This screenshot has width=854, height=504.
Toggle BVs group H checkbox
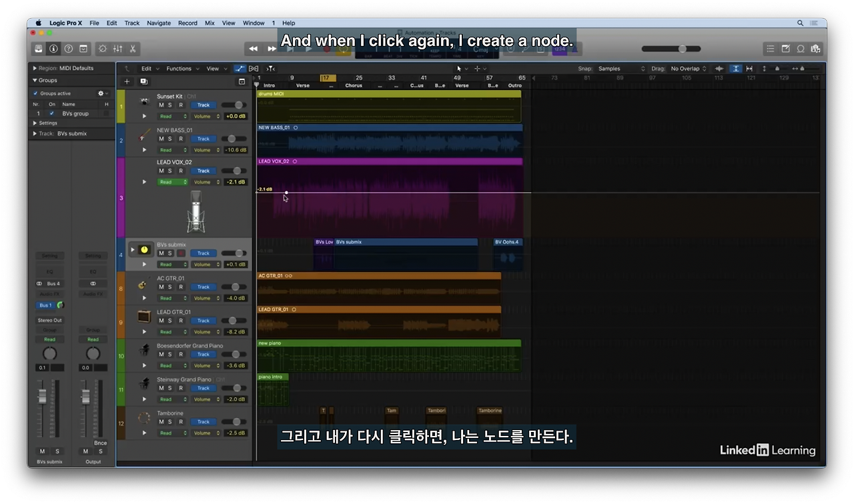click(x=106, y=113)
